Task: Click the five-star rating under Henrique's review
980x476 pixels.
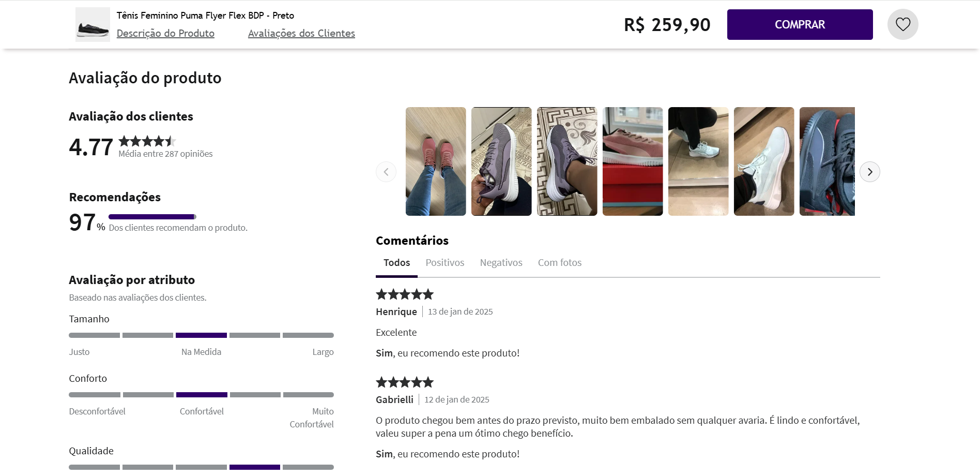Action: point(404,294)
